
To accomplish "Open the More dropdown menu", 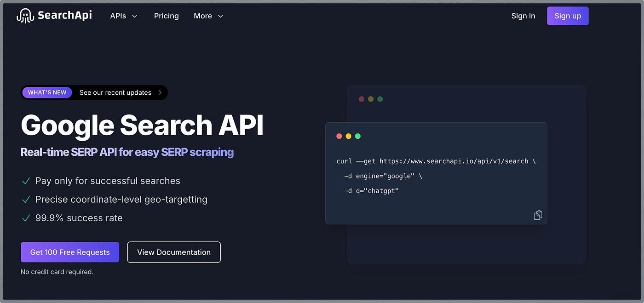I will coord(208,16).
